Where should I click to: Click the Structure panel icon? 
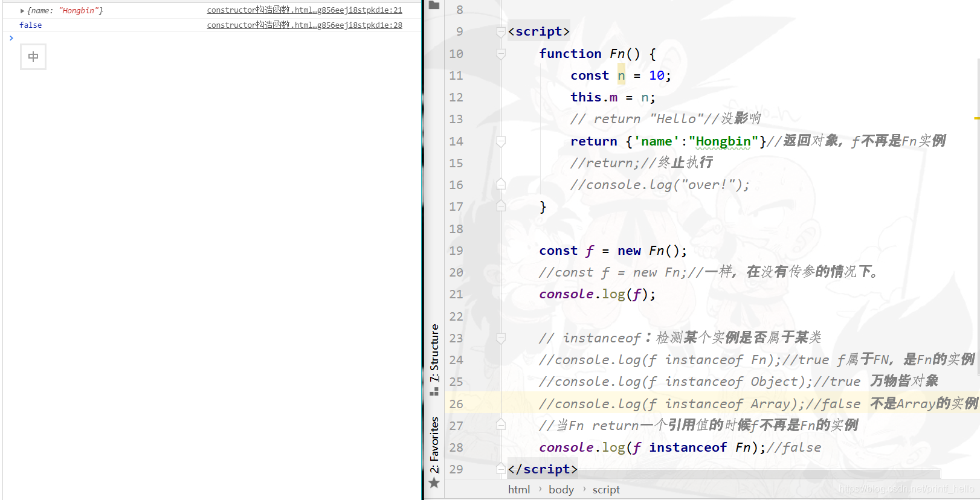click(434, 391)
